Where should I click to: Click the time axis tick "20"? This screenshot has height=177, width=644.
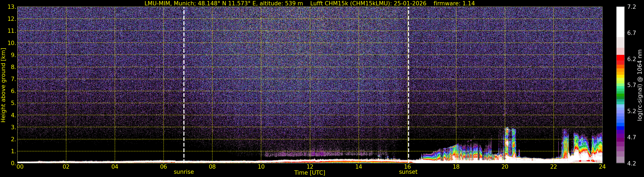[x=505, y=167]
